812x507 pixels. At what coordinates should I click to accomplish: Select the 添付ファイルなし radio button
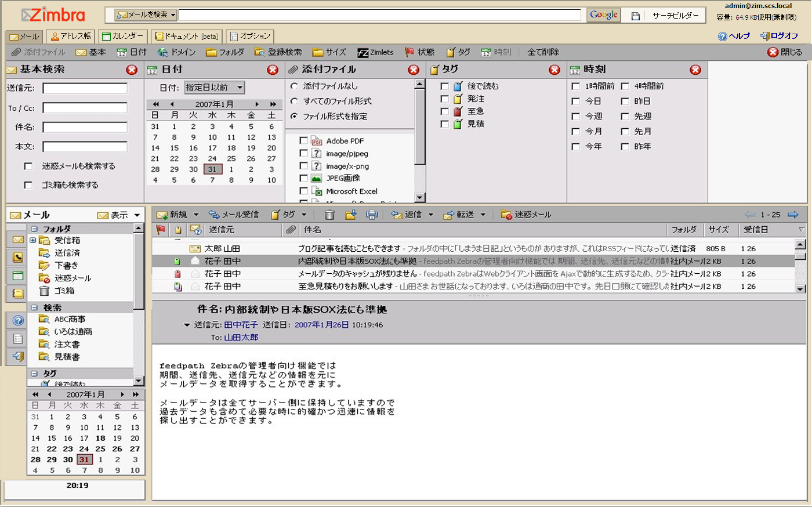coord(294,86)
